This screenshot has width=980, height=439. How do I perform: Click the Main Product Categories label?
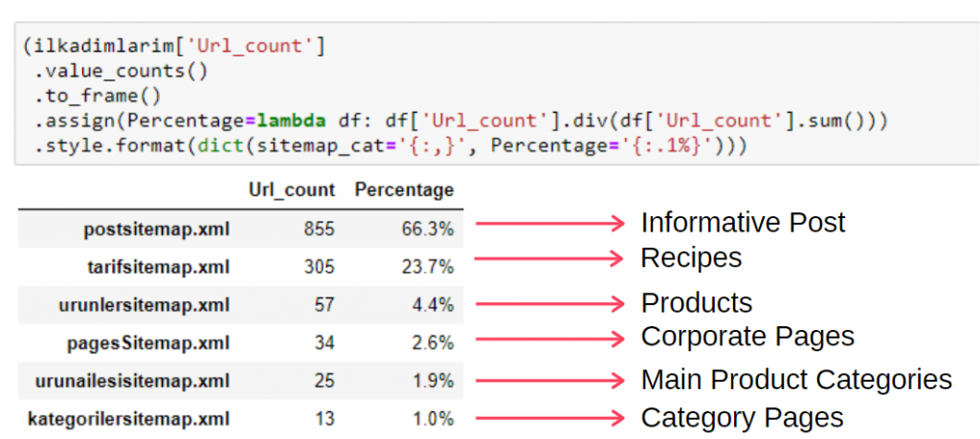(796, 380)
